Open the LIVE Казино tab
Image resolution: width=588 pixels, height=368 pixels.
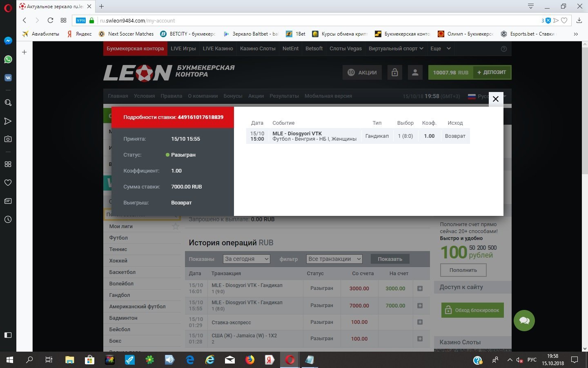pos(218,48)
